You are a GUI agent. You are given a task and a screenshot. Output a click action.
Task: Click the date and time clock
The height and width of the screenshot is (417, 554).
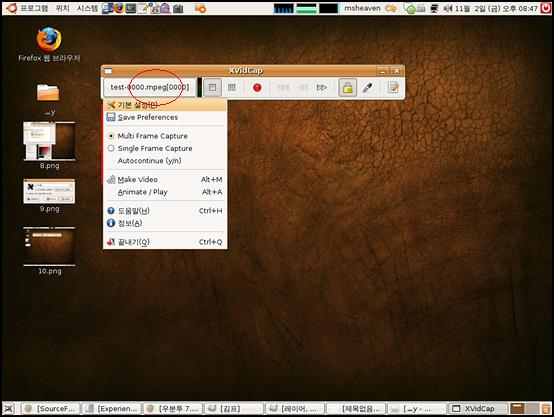pos(496,8)
